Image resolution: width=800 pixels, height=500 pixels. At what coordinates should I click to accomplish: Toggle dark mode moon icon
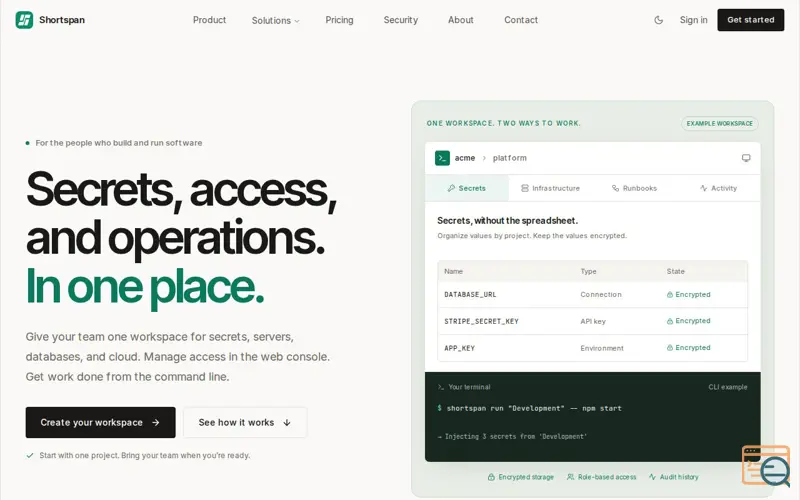point(659,20)
